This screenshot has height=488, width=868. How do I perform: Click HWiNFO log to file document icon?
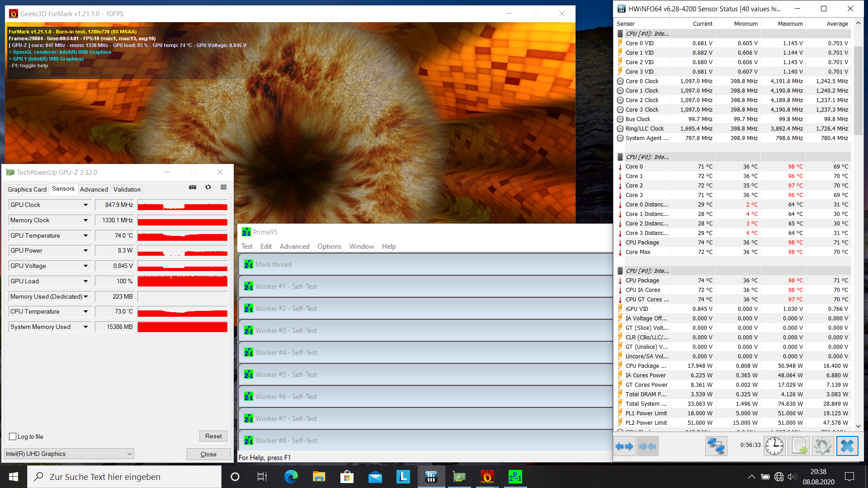point(798,446)
